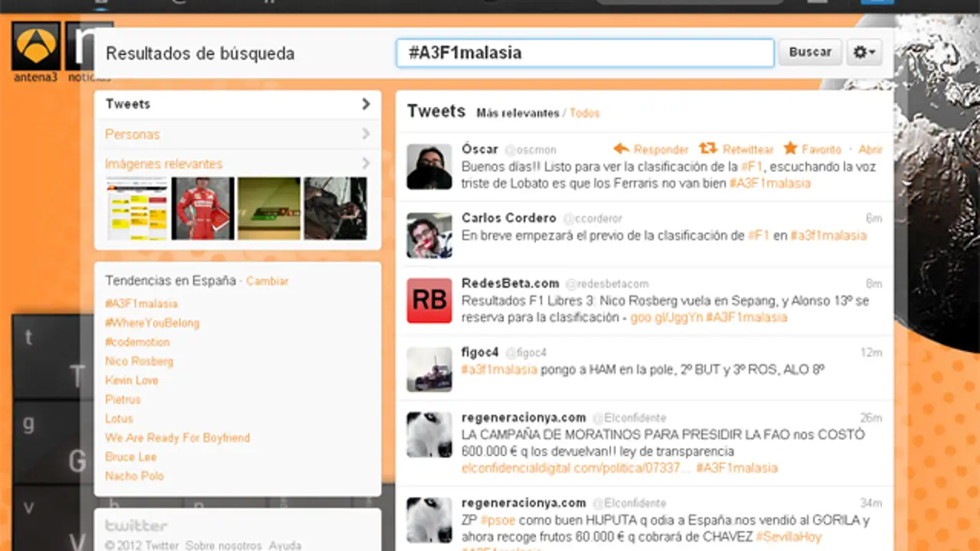Screen dimensions: 980x551
Task: Expand the Imágenes relevantes chevron
Action: (366, 163)
